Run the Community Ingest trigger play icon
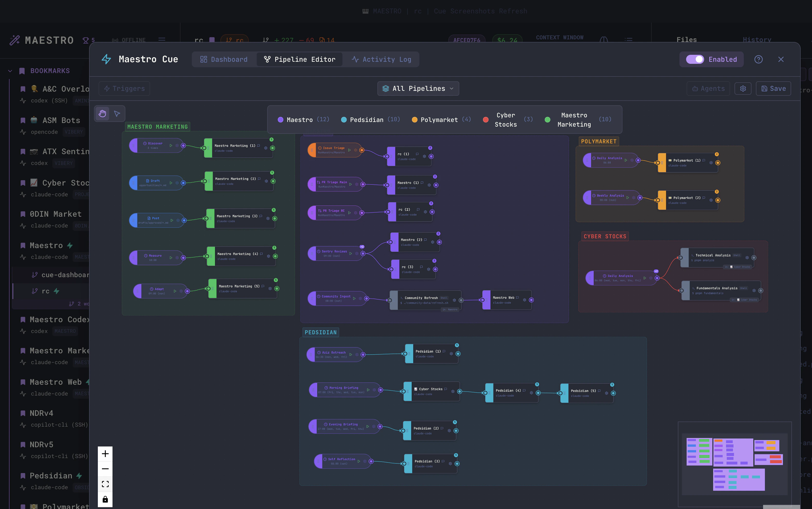Screen dimensions: 812x509 (354, 299)
